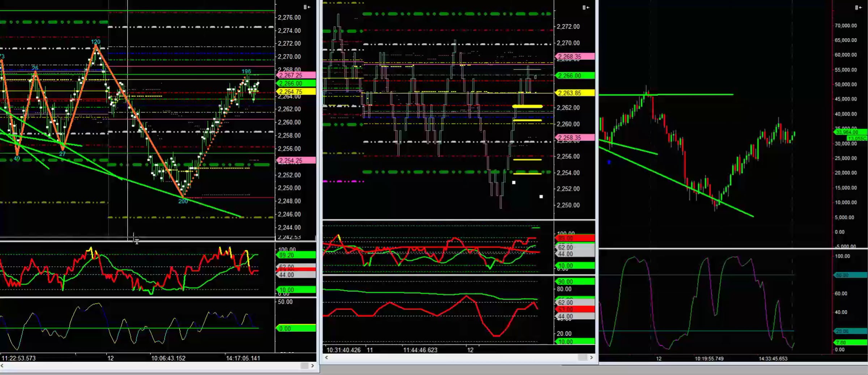Click the green 0.00 oscillator value label
The image size is (868, 375).
(x=296, y=328)
